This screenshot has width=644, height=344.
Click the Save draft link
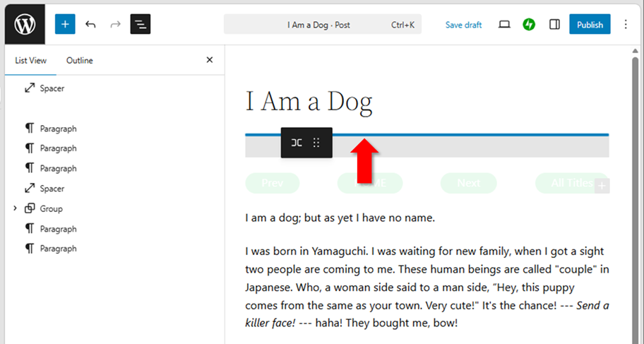[463, 25]
